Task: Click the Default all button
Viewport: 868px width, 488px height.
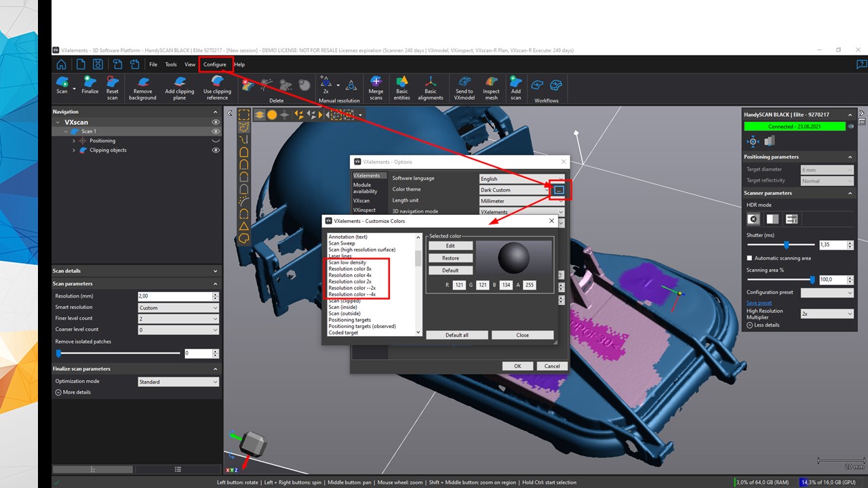Action: [457, 335]
